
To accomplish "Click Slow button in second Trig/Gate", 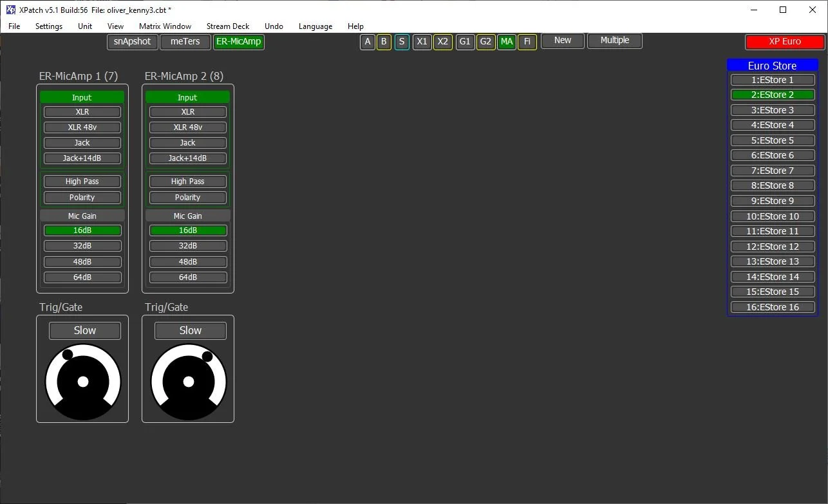I will (191, 331).
